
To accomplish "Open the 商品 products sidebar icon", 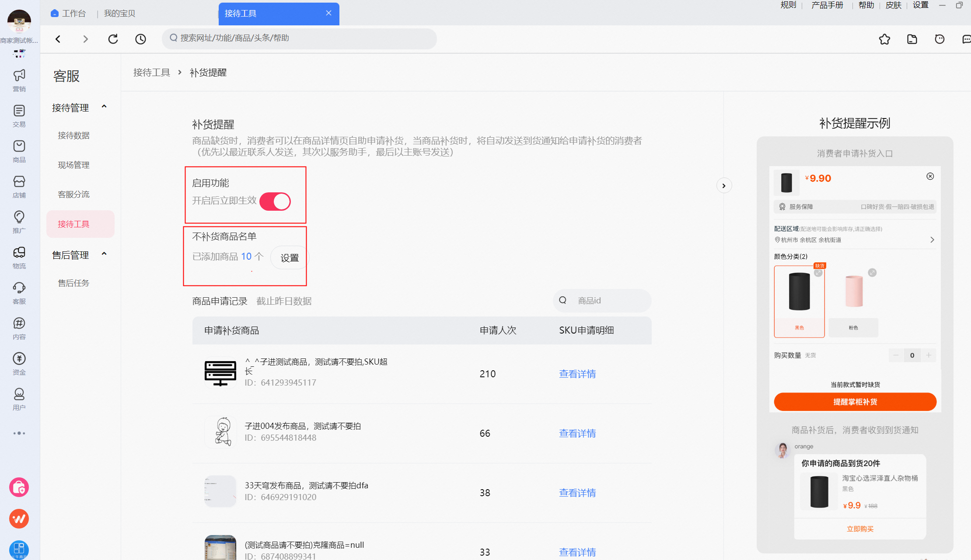I will point(19,151).
